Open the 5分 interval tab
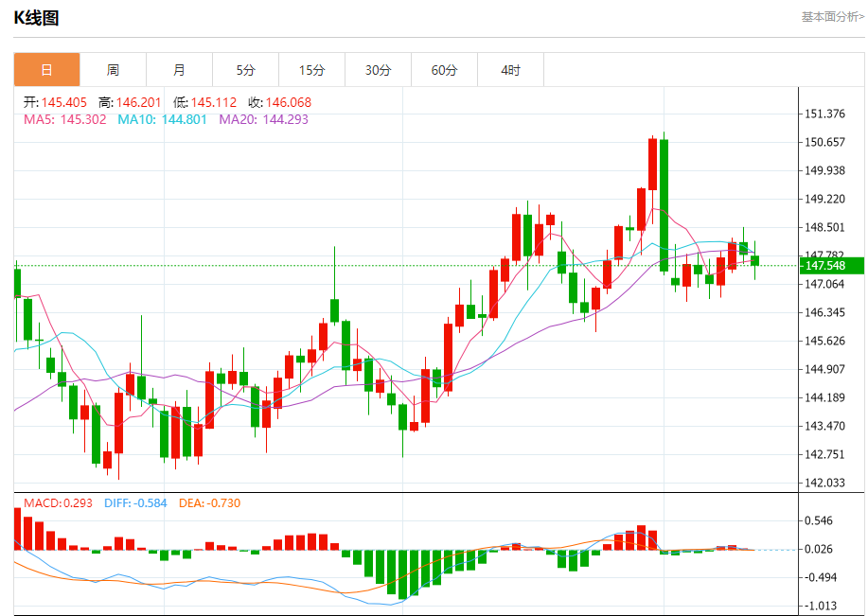This screenshot has width=868, height=616. tap(246, 70)
